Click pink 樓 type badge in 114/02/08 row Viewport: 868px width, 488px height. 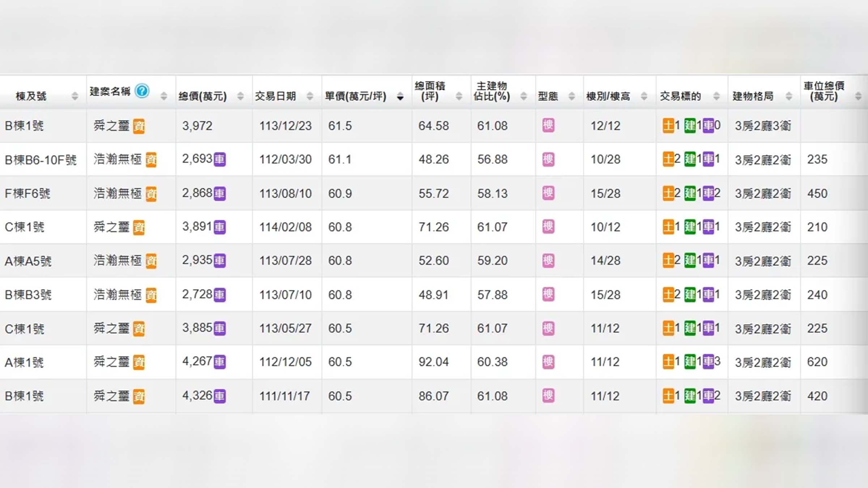[x=548, y=227]
